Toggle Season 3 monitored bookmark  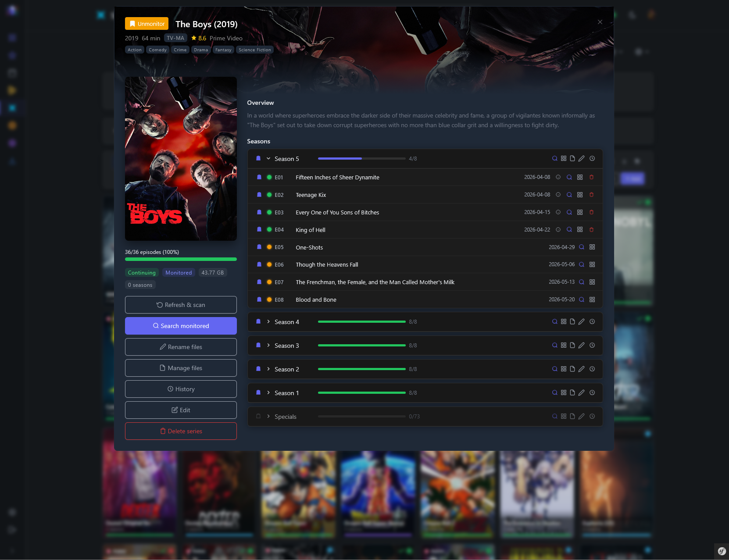coord(258,345)
